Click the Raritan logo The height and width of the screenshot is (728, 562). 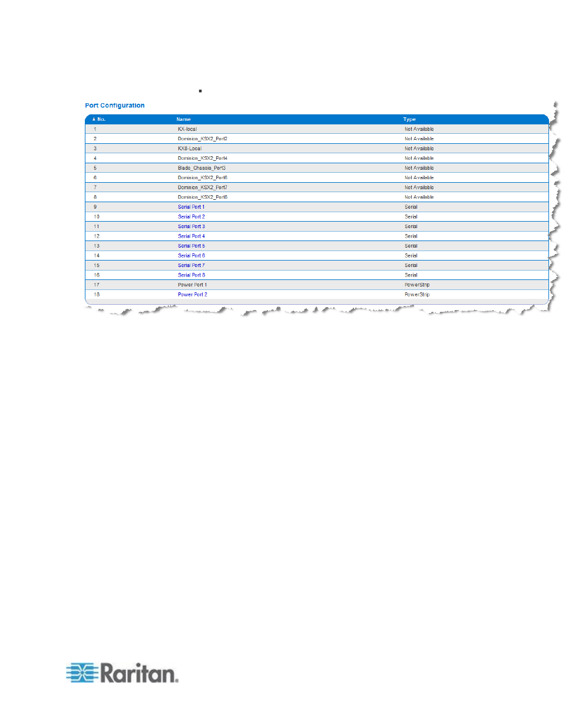[x=122, y=673]
